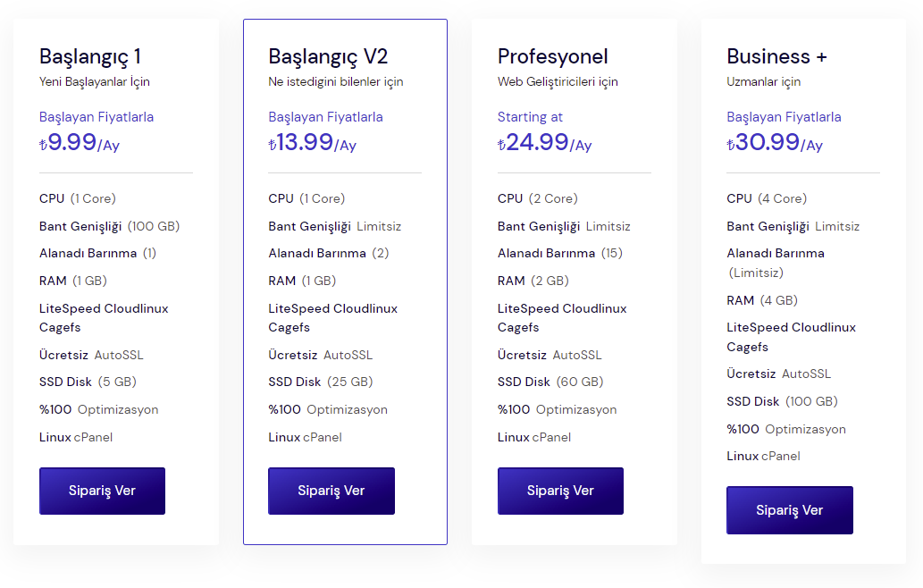This screenshot has width=923, height=588.
Task: Order the Profesyonel hosting plan
Action: point(560,491)
